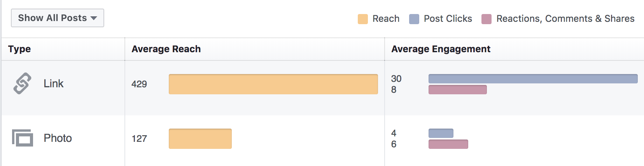644x166 pixels.
Task: Select the Type column header
Action: pos(19,49)
